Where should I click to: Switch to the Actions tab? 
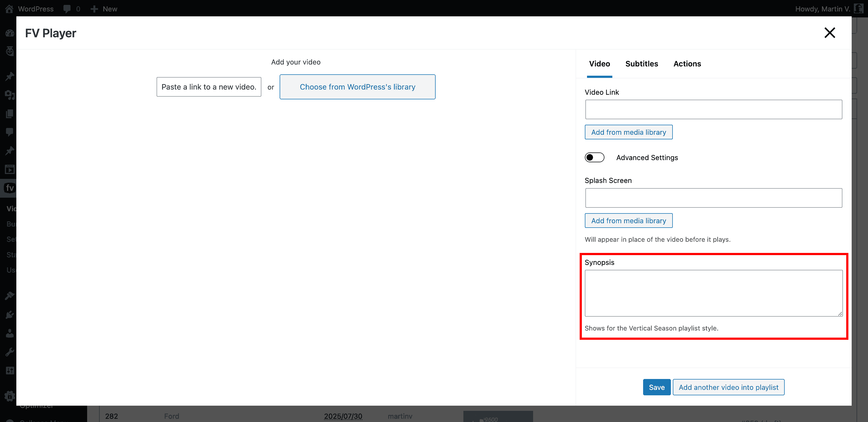pos(687,64)
